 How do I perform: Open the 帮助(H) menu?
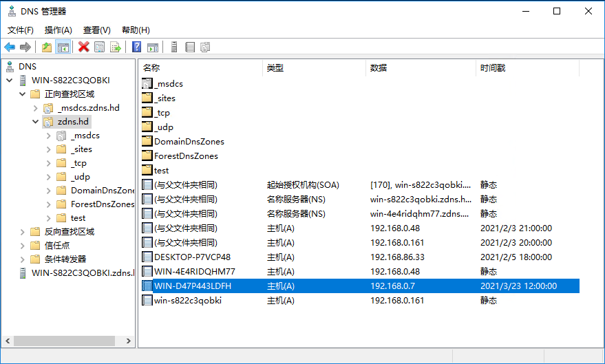point(136,30)
